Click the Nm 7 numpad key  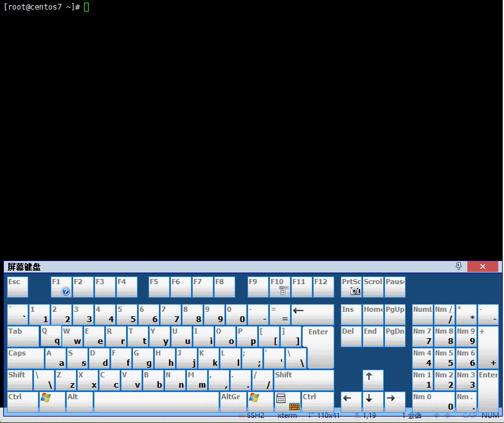(x=422, y=336)
